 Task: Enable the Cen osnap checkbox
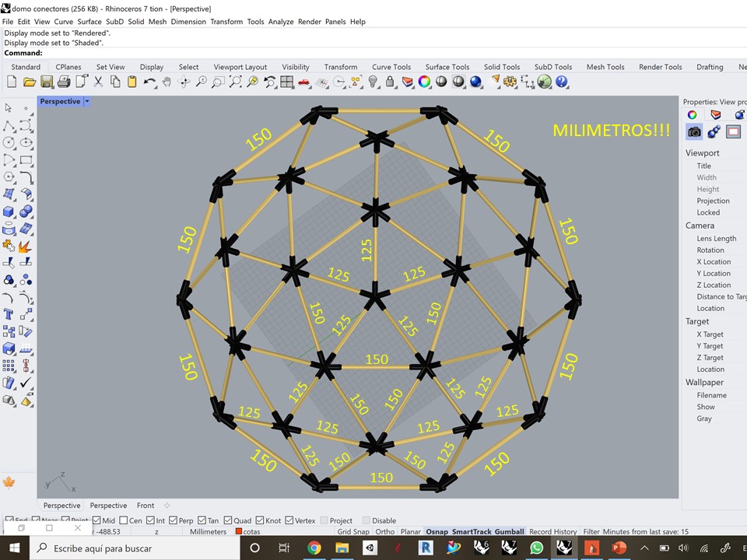coord(124,520)
